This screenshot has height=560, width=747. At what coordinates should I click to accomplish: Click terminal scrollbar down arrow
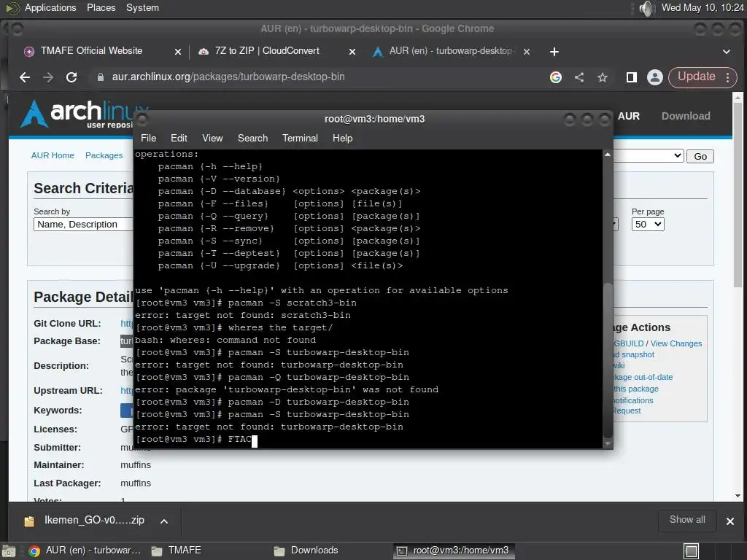608,443
